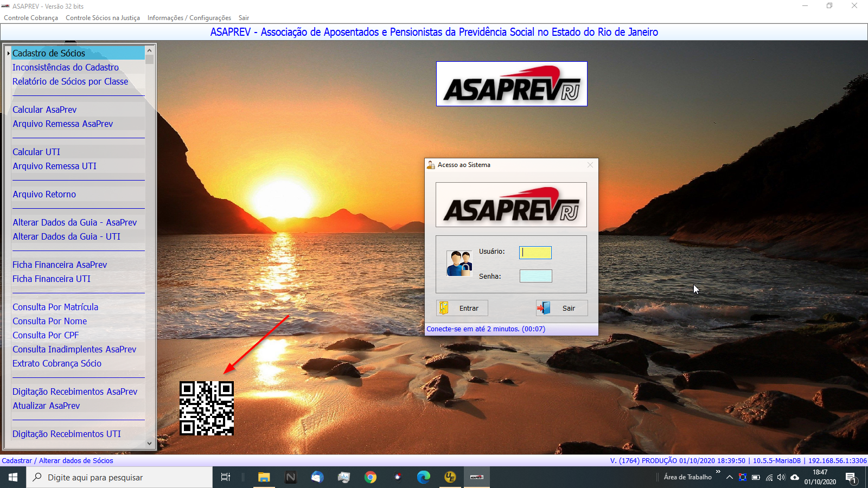Focus the Usuário input field
Image resolution: width=868 pixels, height=488 pixels.
[x=535, y=252]
